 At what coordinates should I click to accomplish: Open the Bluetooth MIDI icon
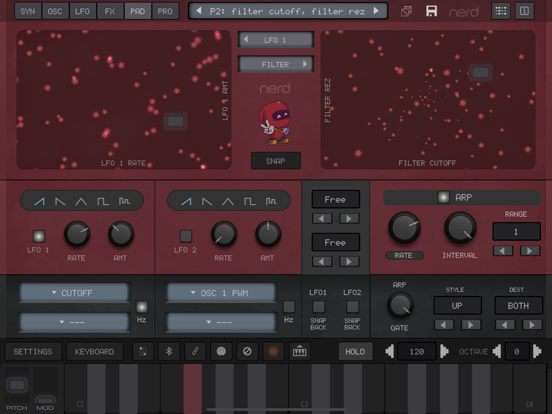(169, 351)
